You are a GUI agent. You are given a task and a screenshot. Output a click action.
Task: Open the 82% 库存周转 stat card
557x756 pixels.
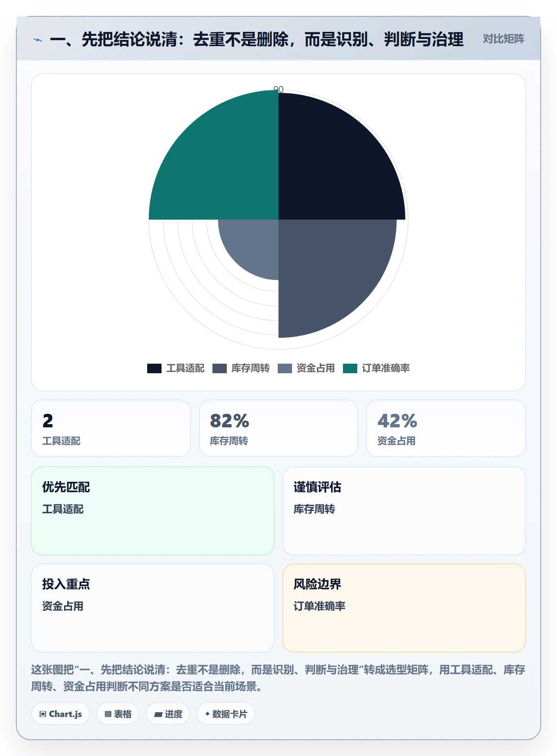(278, 428)
